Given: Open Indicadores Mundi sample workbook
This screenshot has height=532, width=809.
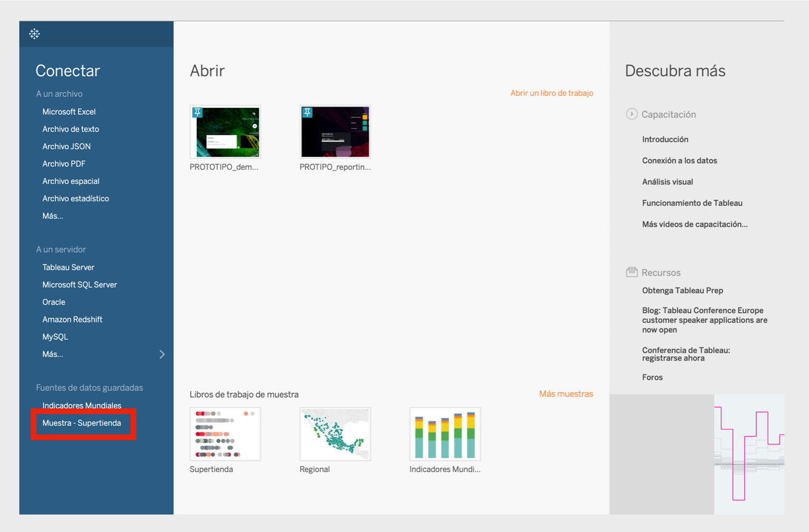Looking at the screenshot, I should coord(445,434).
